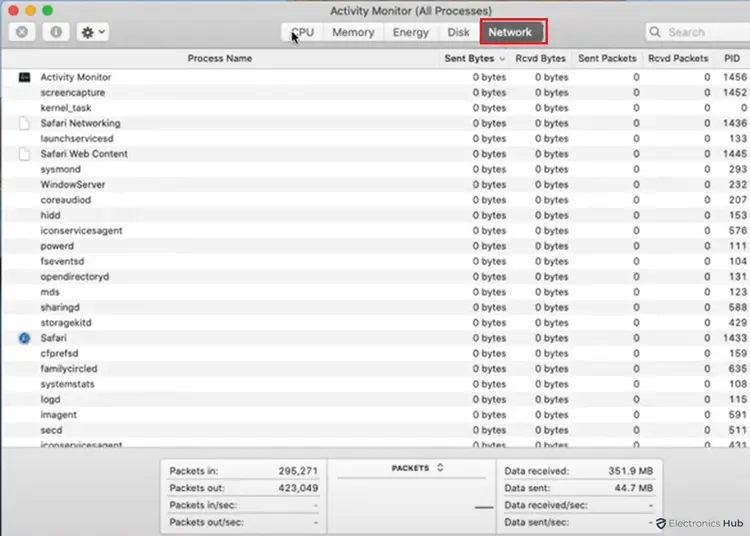Click the Data received value 351.9 MB
750x536 pixels.
click(630, 471)
